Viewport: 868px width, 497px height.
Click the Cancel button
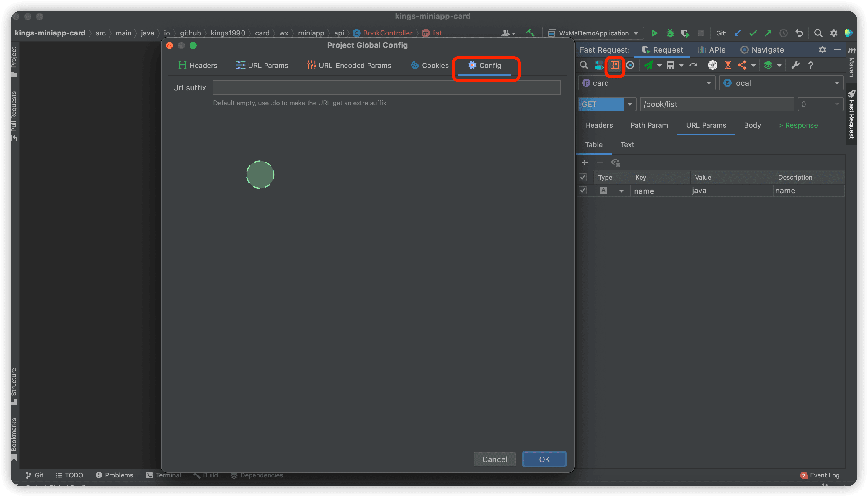tap(495, 459)
